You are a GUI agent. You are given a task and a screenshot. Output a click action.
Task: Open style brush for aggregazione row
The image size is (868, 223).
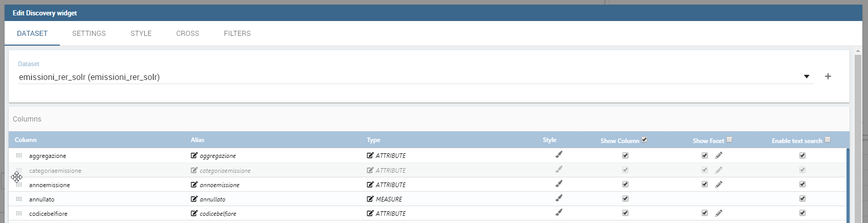559,154
